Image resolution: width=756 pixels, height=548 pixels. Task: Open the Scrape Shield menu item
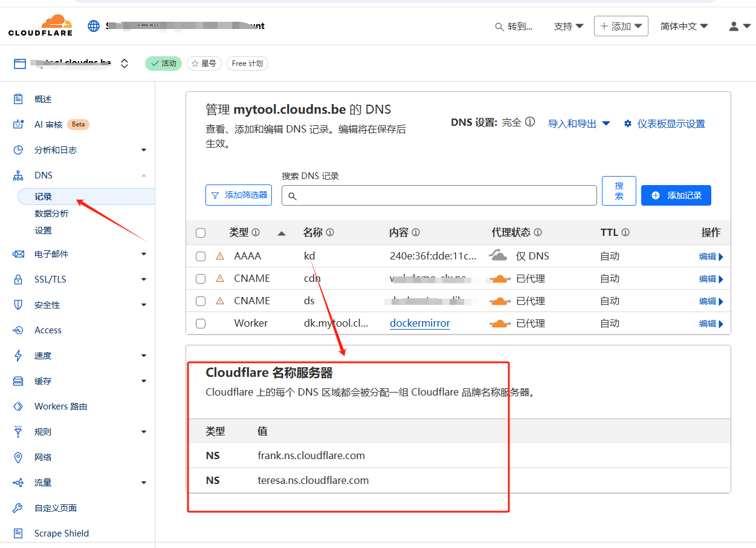[x=61, y=533]
